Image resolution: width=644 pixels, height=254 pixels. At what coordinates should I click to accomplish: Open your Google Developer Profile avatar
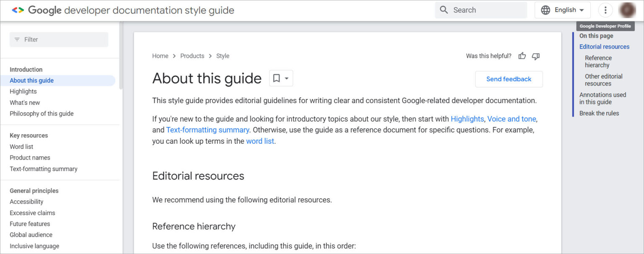[x=627, y=10]
